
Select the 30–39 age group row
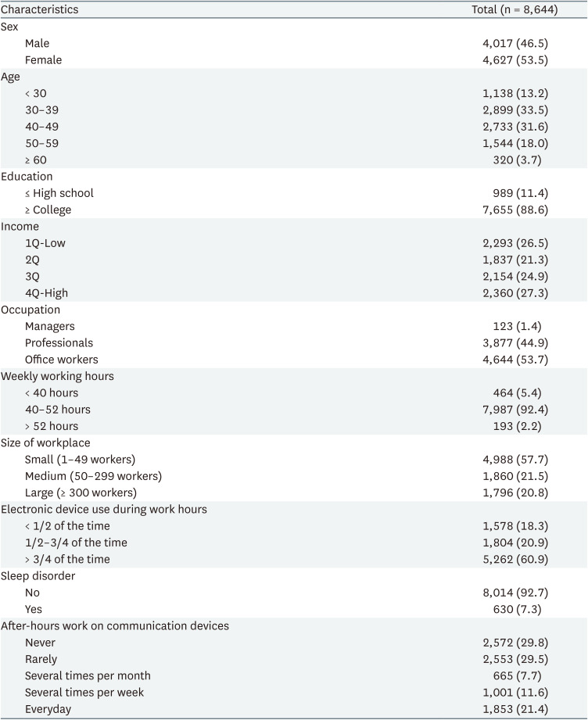tap(41, 110)
